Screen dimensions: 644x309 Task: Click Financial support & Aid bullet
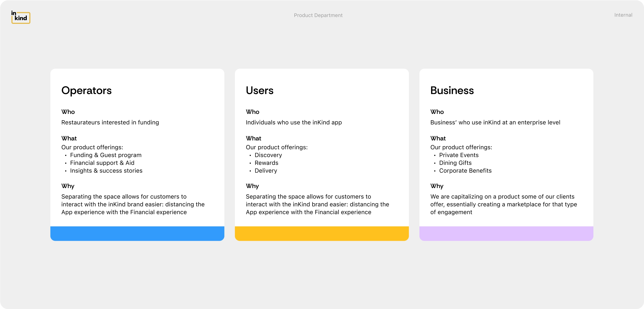[x=102, y=163]
